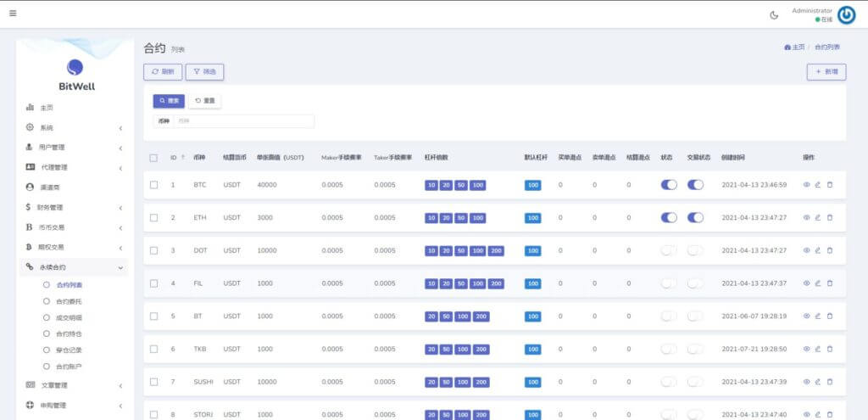The image size is (868, 420).
Task: View details eye icon for BTC row
Action: click(807, 184)
